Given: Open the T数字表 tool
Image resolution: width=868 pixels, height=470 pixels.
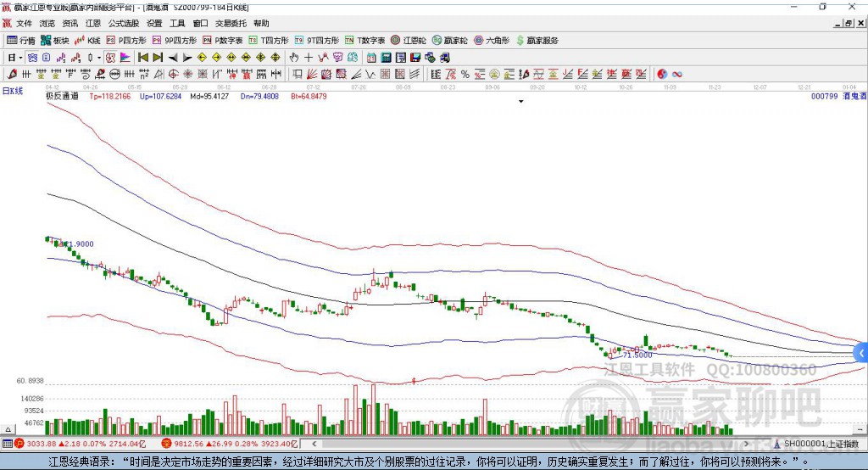Looking at the screenshot, I should pyautogui.click(x=364, y=41).
